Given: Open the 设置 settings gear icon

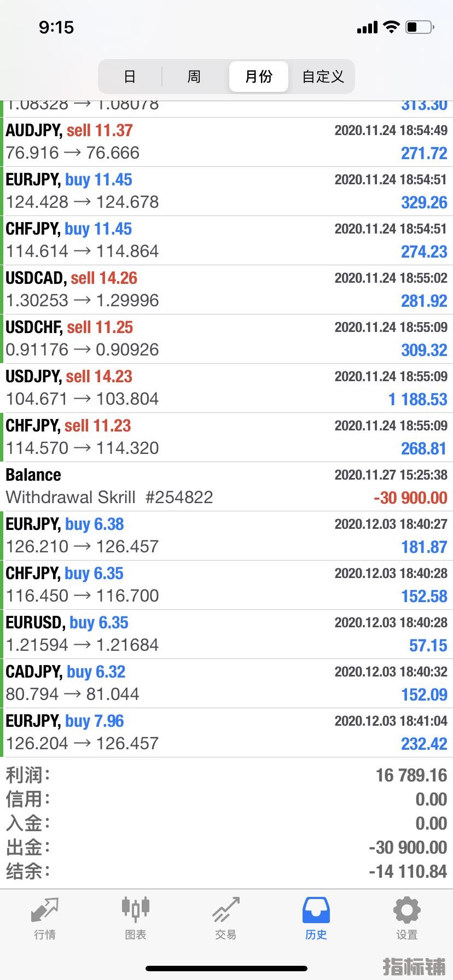Looking at the screenshot, I should point(407,910).
